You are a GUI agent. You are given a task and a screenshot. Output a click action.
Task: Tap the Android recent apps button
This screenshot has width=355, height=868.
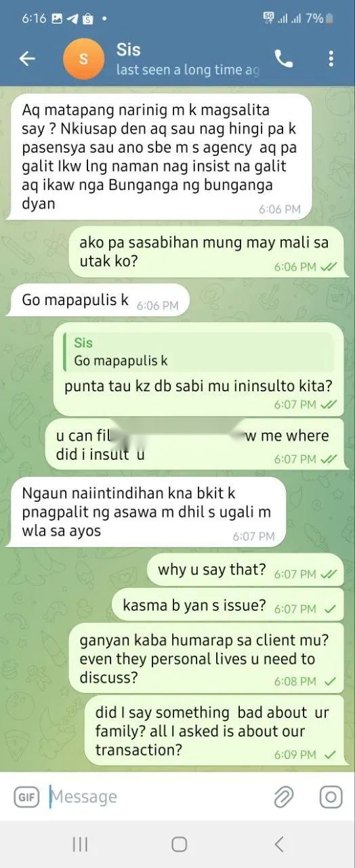click(80, 844)
